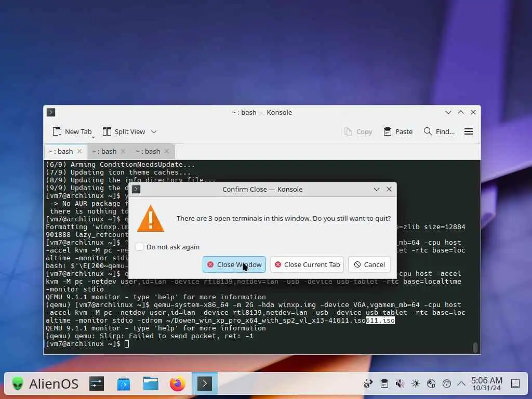
Task: Click the text "QEMU 9.1.1 monitor" on last occurrence
Action: pyautogui.click(x=83, y=328)
